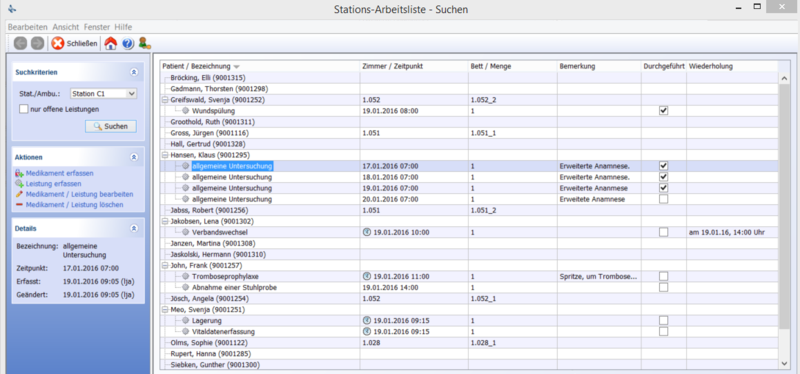The height and width of the screenshot is (374, 800).
Task: Select patient Bröcking, Elli (9001315)
Action: [208, 78]
